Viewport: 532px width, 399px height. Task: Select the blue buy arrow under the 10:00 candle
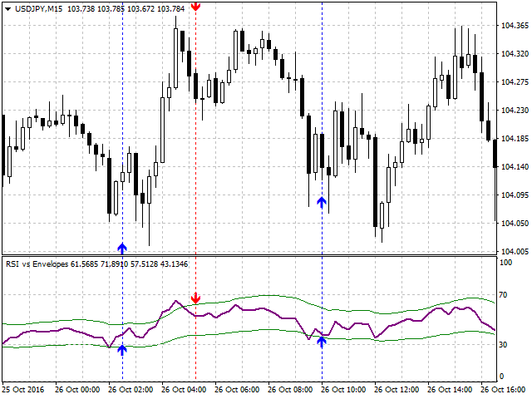(x=322, y=202)
